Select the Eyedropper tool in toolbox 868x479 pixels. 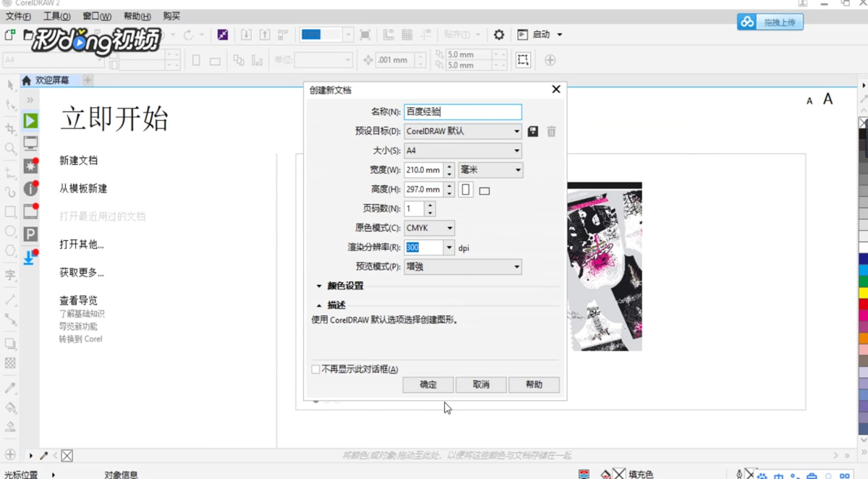[10, 389]
